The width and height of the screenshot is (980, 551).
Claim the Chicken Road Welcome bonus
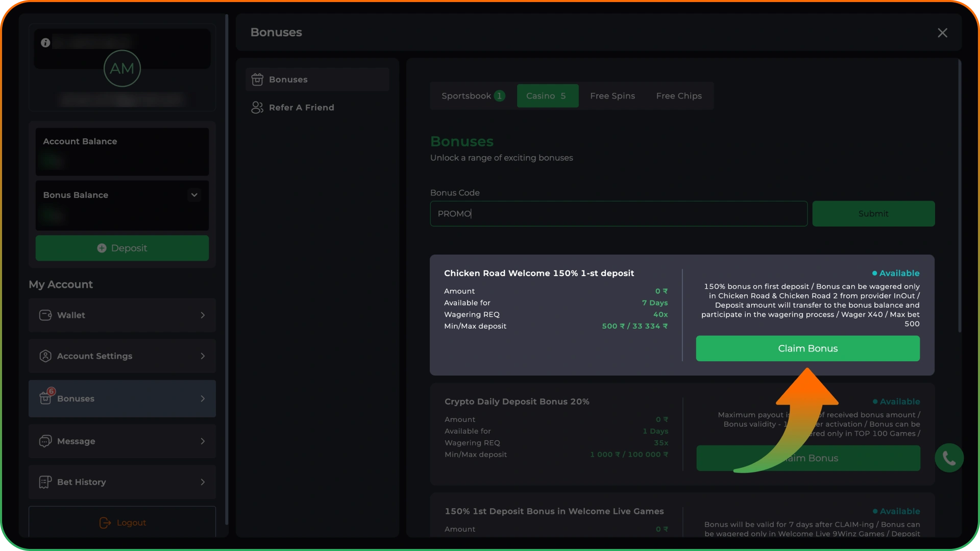pyautogui.click(x=808, y=348)
